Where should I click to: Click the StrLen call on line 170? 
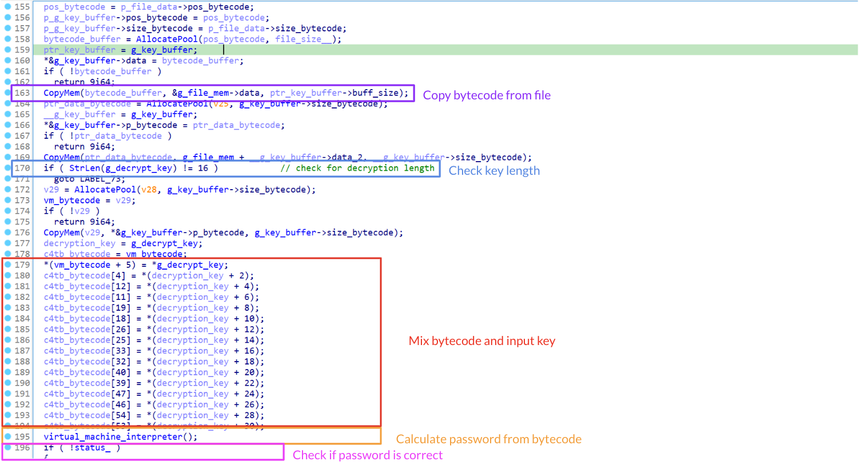click(85, 168)
